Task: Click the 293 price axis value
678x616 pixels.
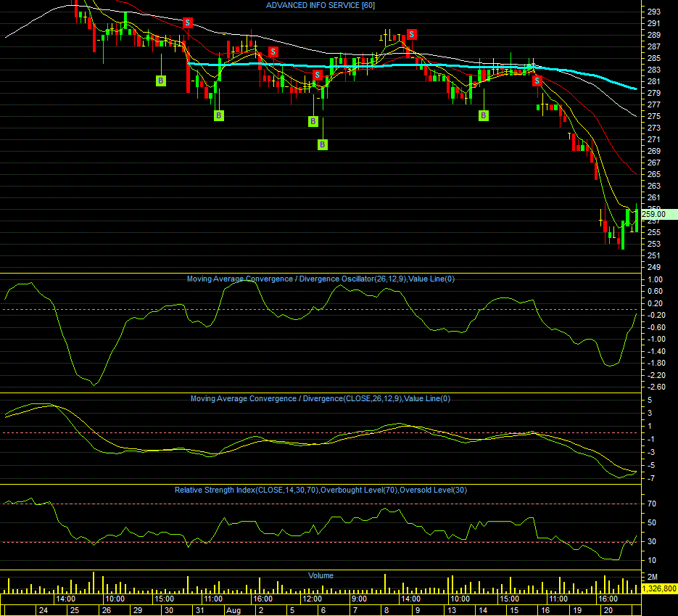Action: point(654,12)
